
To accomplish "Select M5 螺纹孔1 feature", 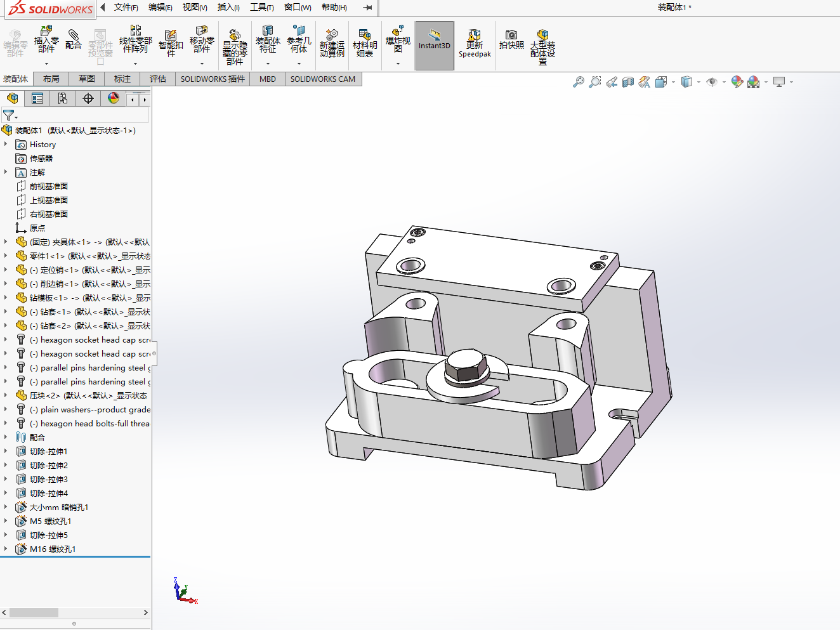I will click(x=50, y=521).
